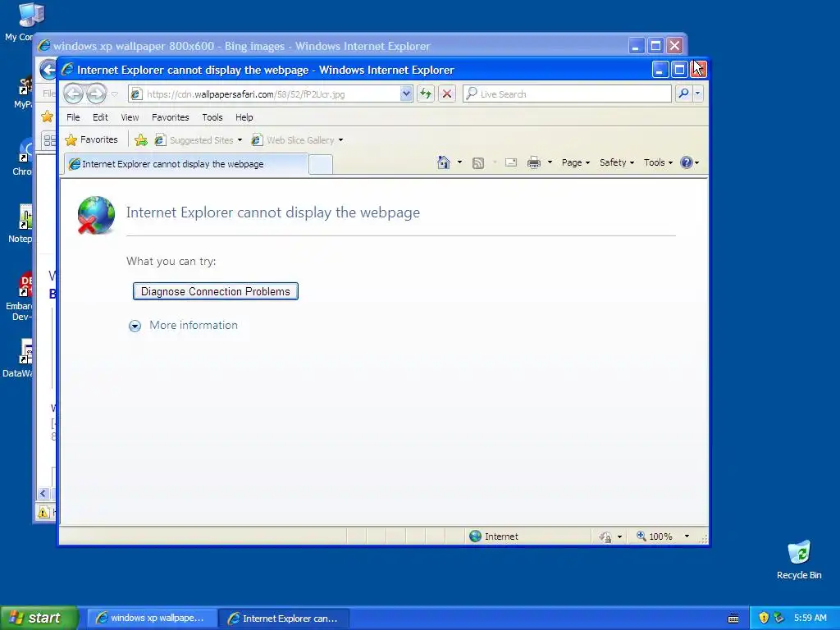Image resolution: width=840 pixels, height=630 pixels.
Task: Click the 5:59 AM clock
Action: (810, 618)
